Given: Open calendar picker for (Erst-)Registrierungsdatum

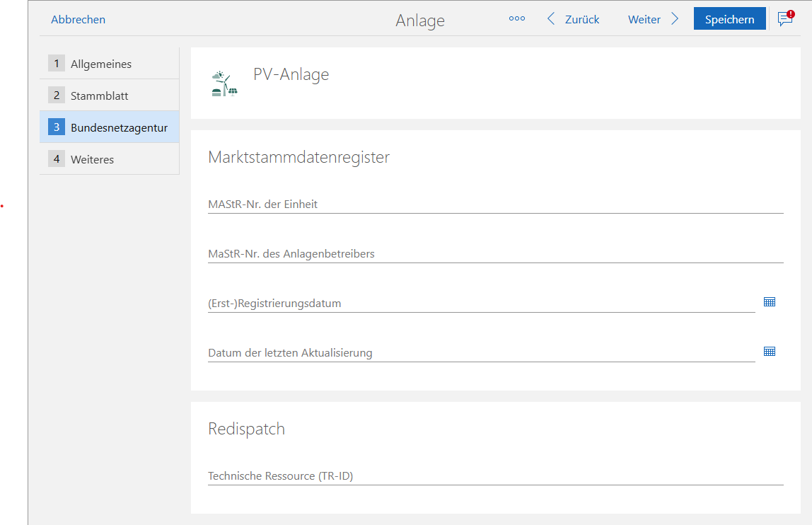Looking at the screenshot, I should pos(770,301).
